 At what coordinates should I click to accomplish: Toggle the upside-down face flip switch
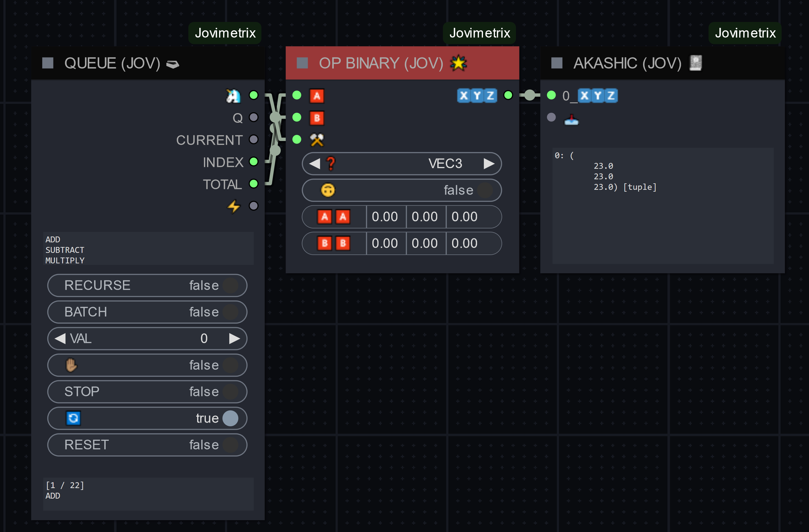click(401, 190)
